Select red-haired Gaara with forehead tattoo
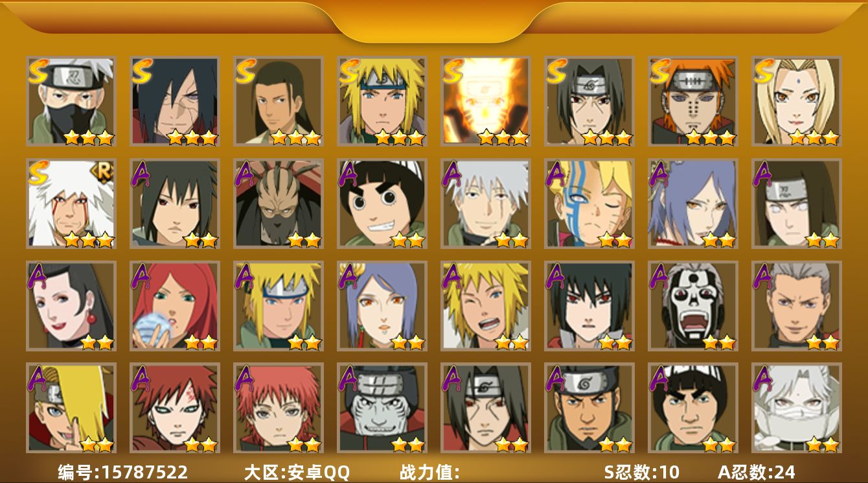Image resolution: width=868 pixels, height=483 pixels. coord(175,408)
